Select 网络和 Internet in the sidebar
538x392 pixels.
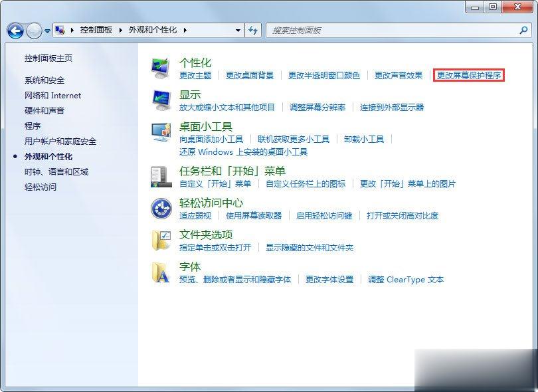[53, 96]
